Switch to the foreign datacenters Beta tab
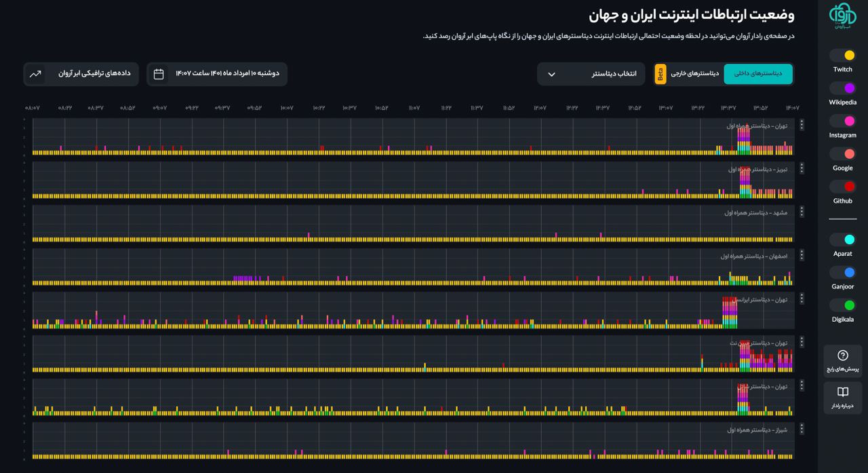This screenshot has width=868, height=473. [x=688, y=74]
